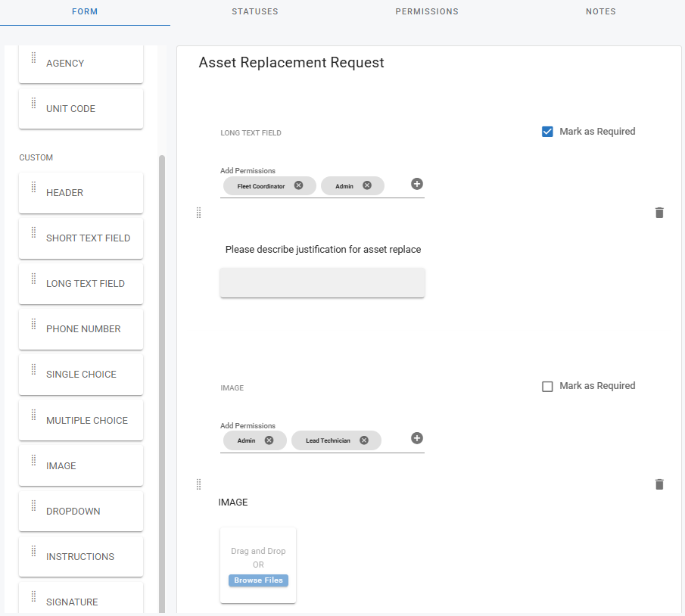Open the Permissions tab
This screenshot has height=616, width=685.
point(427,12)
